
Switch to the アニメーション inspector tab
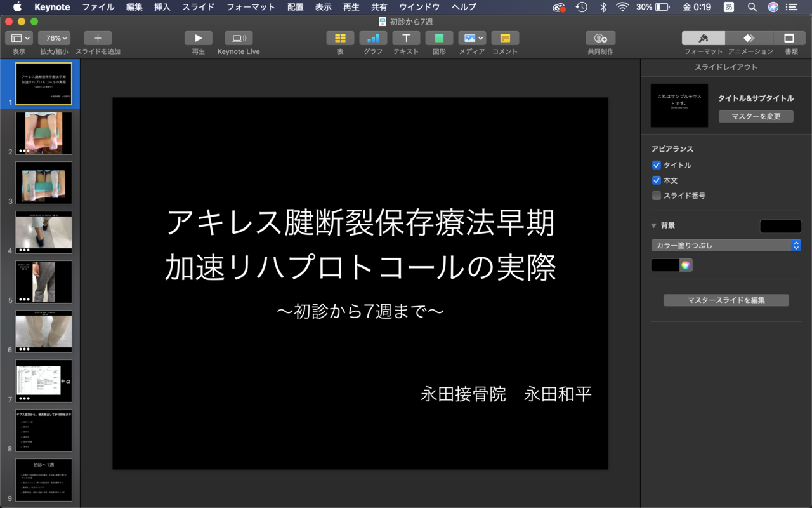pos(750,38)
